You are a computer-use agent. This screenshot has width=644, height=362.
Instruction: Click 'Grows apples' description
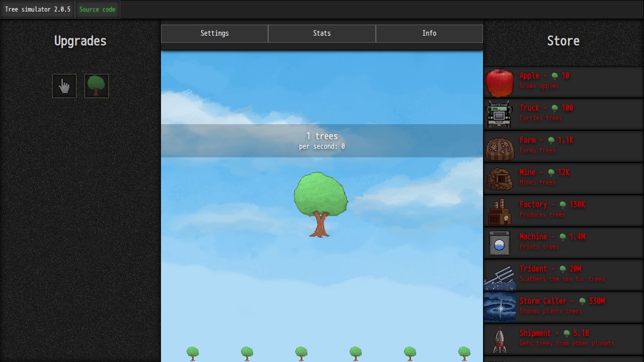click(x=539, y=86)
